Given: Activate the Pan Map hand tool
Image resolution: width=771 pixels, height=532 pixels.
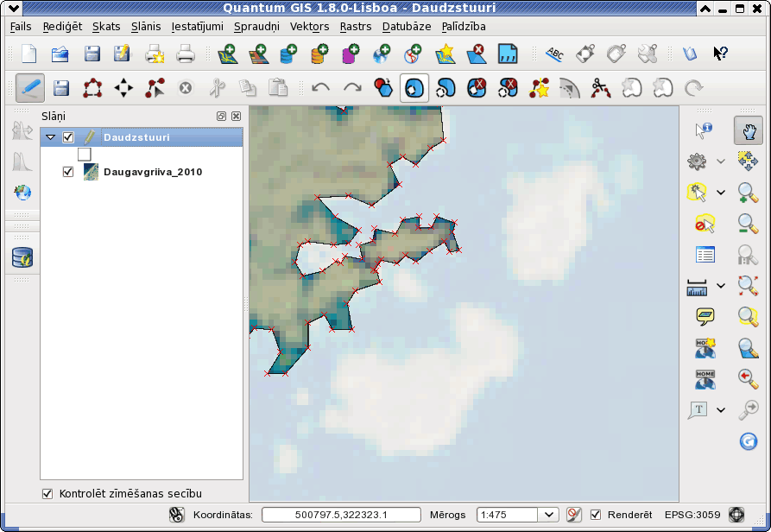Looking at the screenshot, I should (749, 130).
